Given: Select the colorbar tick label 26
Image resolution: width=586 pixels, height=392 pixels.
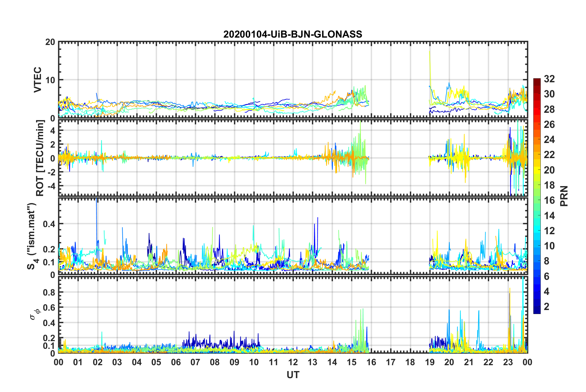Looking at the screenshot, I should tap(549, 125).
